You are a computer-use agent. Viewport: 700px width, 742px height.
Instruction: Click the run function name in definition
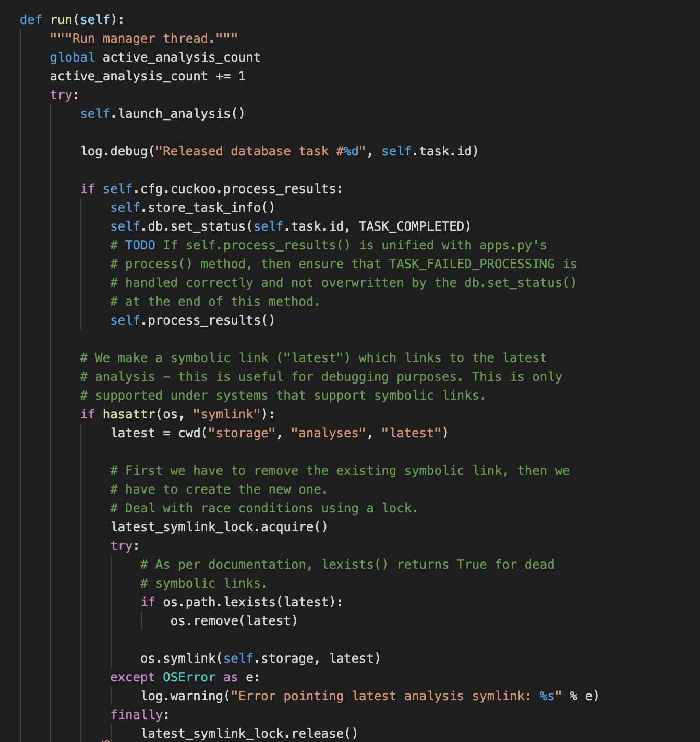61,20
